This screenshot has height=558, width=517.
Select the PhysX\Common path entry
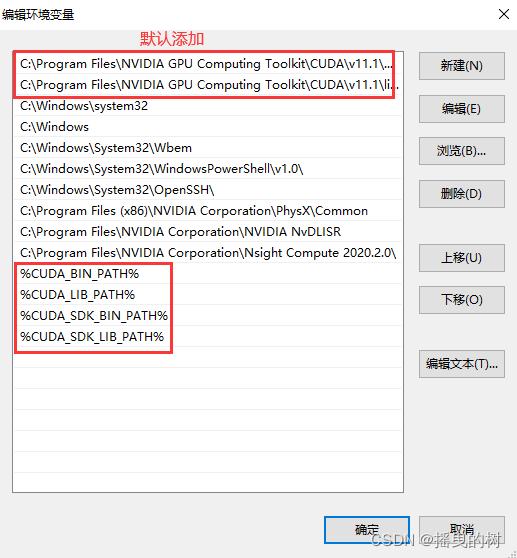[x=208, y=211]
